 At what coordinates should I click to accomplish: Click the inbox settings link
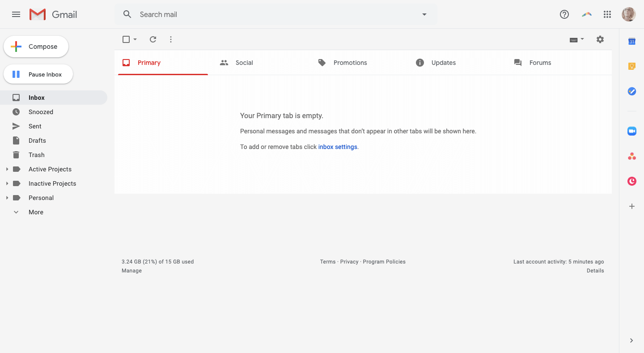coord(338,147)
